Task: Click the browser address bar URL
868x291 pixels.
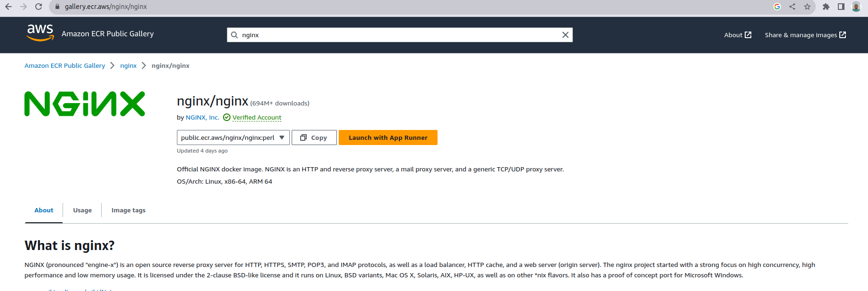Action: coord(106,7)
